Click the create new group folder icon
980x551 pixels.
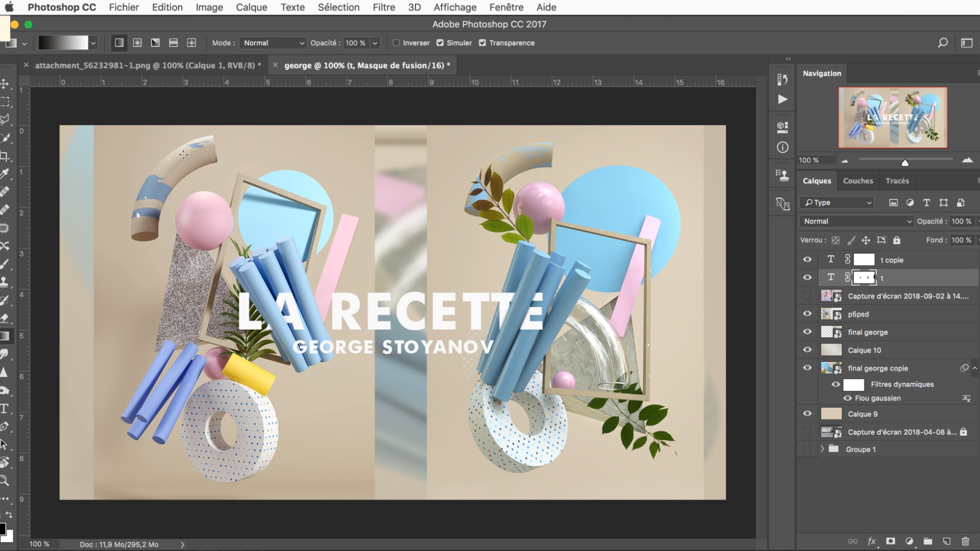[928, 541]
